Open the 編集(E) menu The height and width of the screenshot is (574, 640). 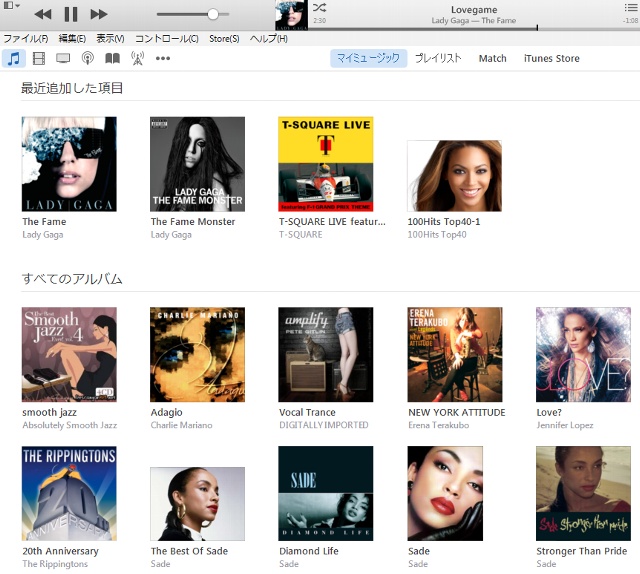[x=72, y=39]
